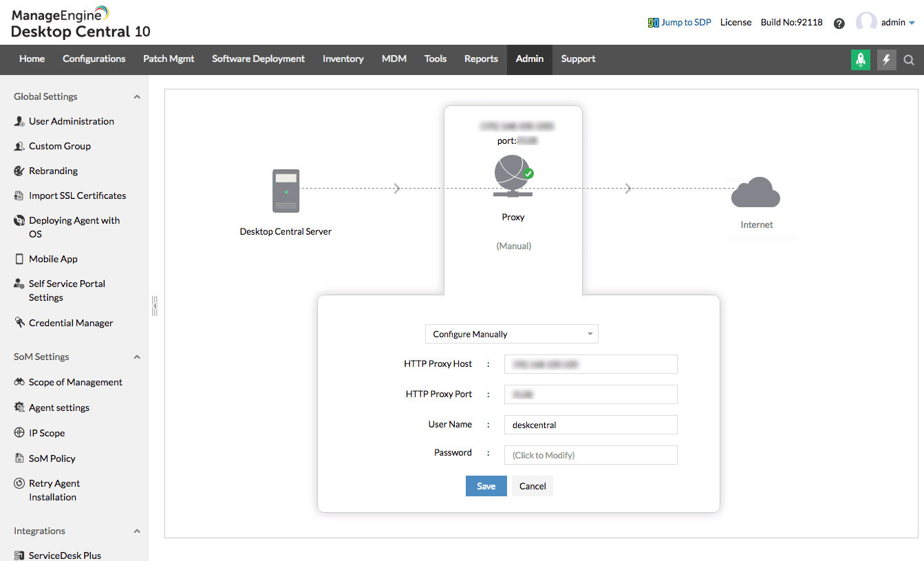
Task: Open Import SSL Certificates
Action: coord(78,196)
